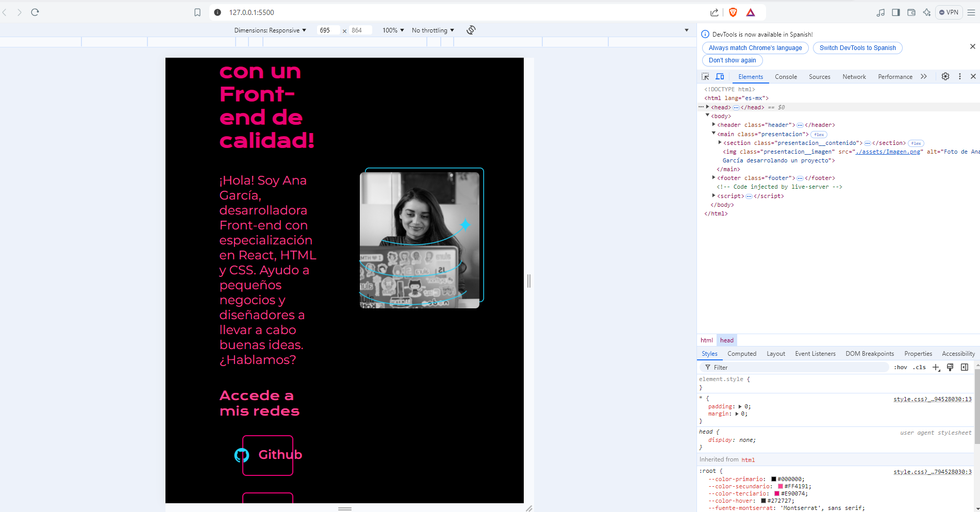Viewport: 980px width, 512px height.
Task: Switch to the Computed styles tab
Action: (742, 354)
